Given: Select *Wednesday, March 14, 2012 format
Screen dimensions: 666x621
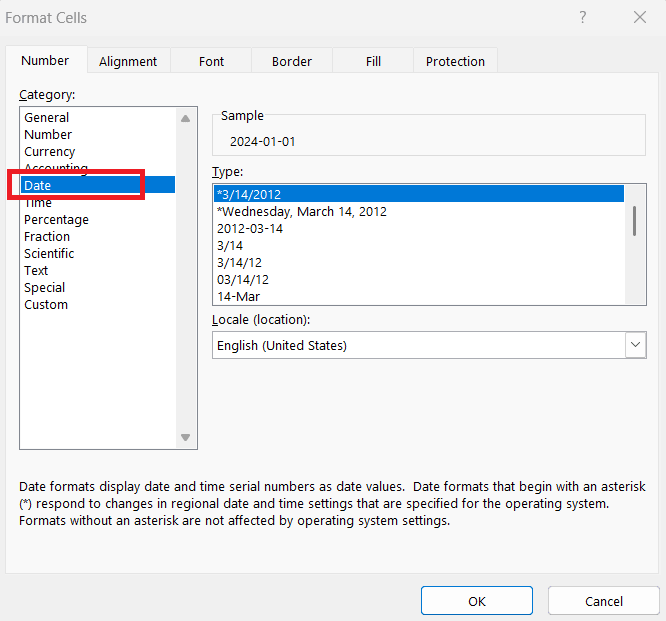Looking at the screenshot, I should [302, 211].
